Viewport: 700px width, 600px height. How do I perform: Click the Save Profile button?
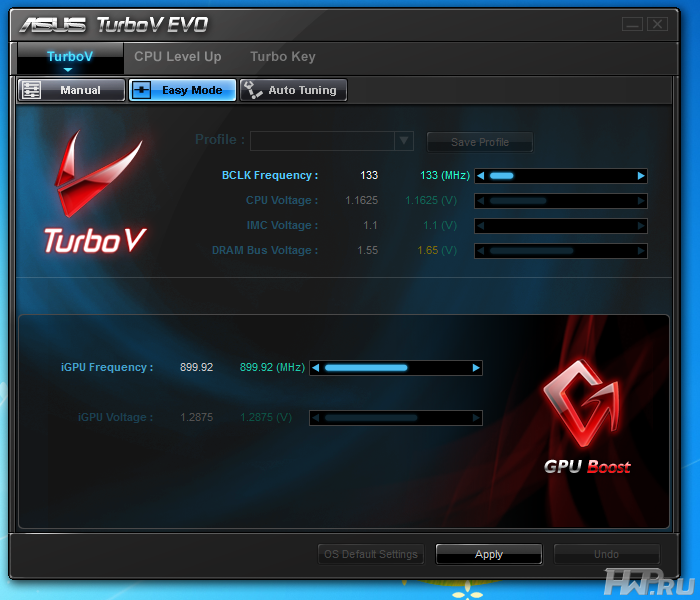pos(479,142)
